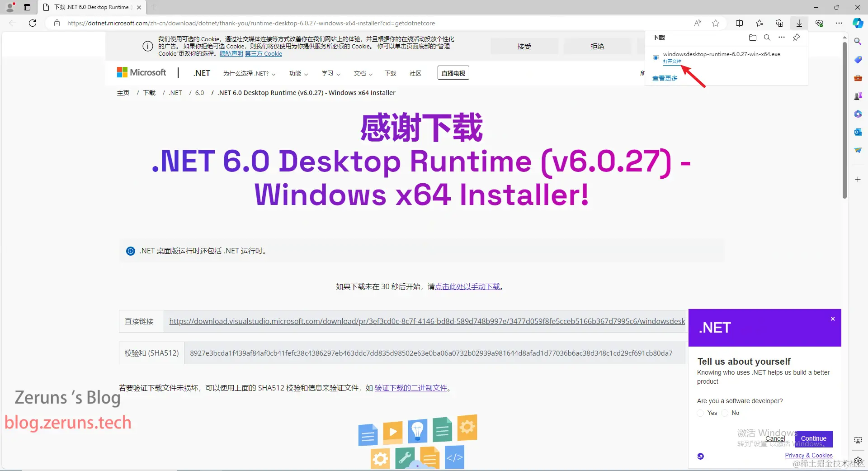Open sidebar Shopping tag icon

858,60
